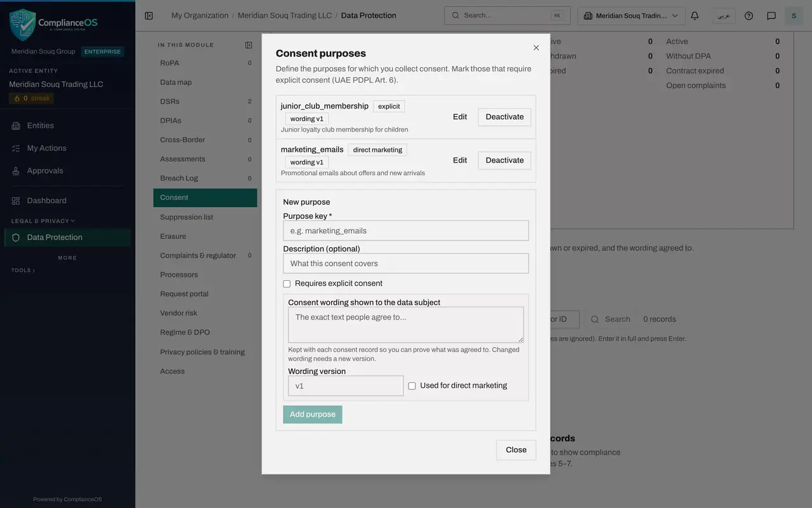Image resolution: width=812 pixels, height=508 pixels.
Task: Expand the Tools section
Action: (23, 271)
